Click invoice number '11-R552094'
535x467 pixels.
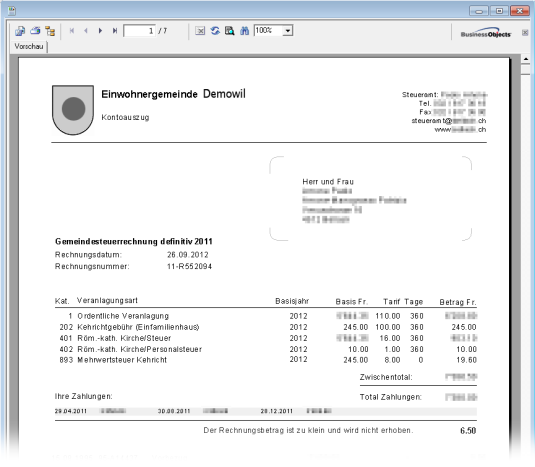tap(189, 266)
